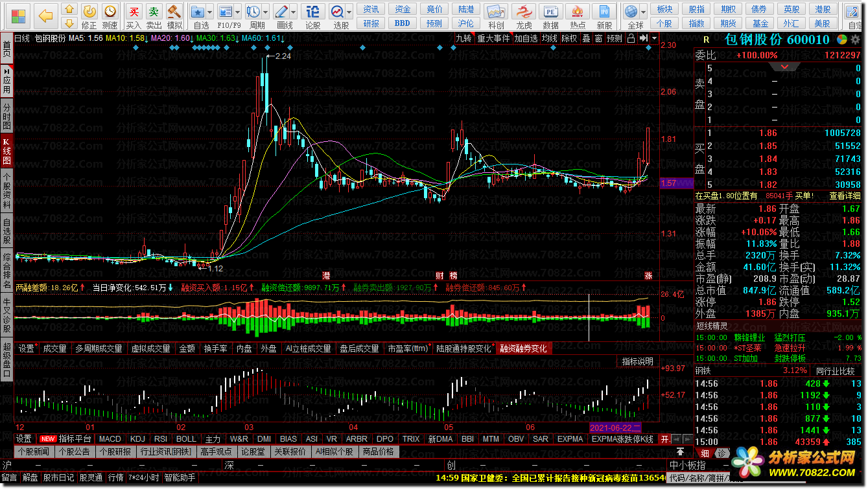This screenshot has width=868, height=489.
Task: Open the F10/F9 company info icon
Action: (x=225, y=13)
